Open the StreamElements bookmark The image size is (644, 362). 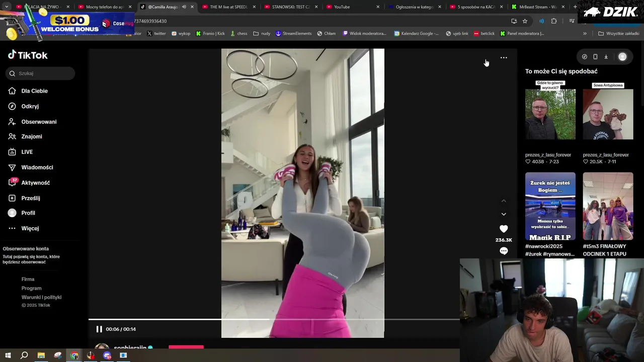(293, 34)
